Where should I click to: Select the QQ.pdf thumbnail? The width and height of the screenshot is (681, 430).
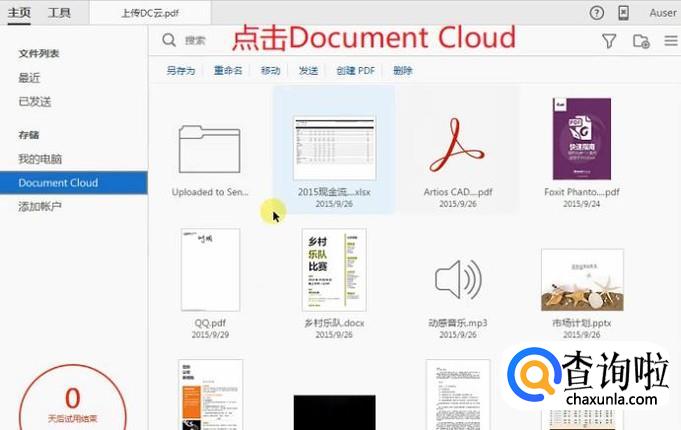pyautogui.click(x=210, y=270)
